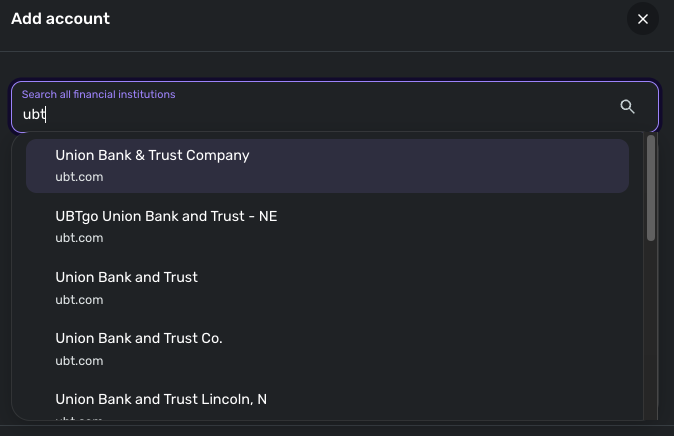Screen dimensions: 674x436
Task: Focus the financial institutions search field
Action: pos(335,107)
